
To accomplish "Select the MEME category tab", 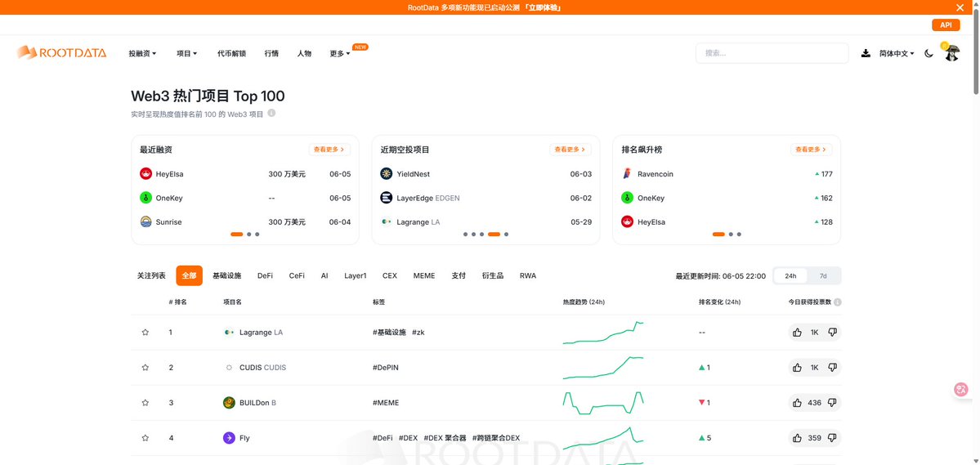I will click(423, 275).
